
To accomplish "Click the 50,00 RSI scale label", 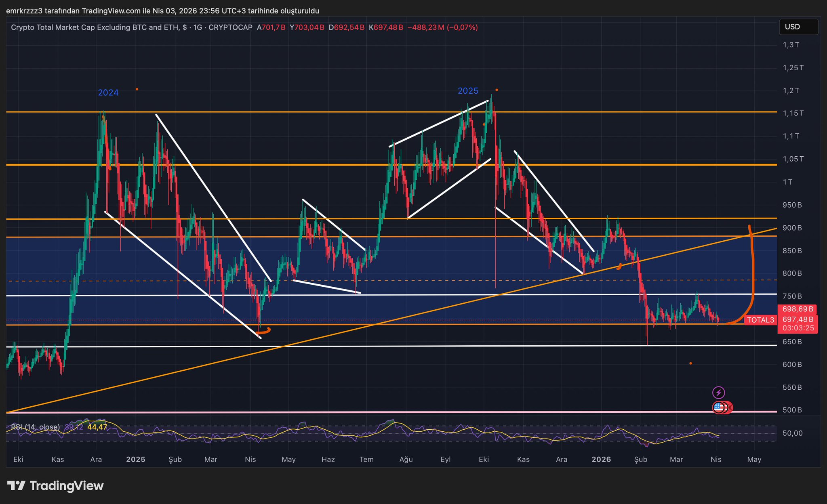I will click(x=792, y=433).
